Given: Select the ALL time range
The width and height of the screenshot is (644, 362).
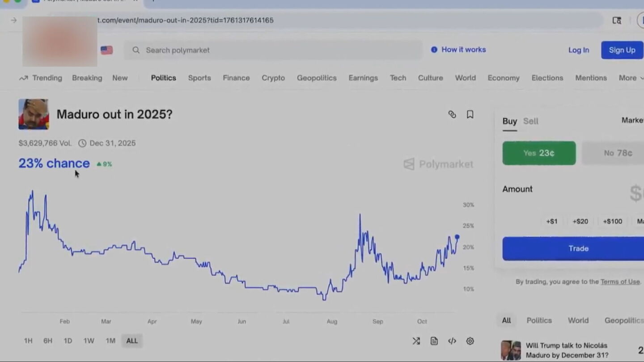Looking at the screenshot, I should click(132, 341).
